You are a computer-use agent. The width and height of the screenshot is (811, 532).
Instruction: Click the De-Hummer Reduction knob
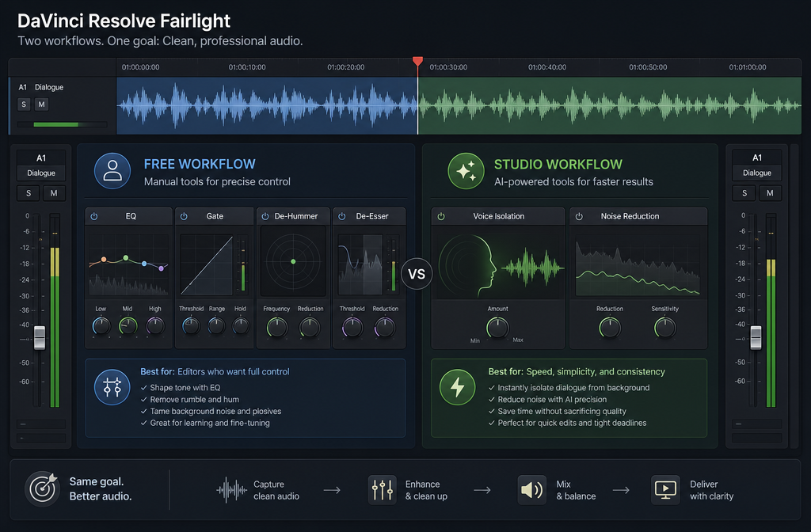click(x=310, y=328)
